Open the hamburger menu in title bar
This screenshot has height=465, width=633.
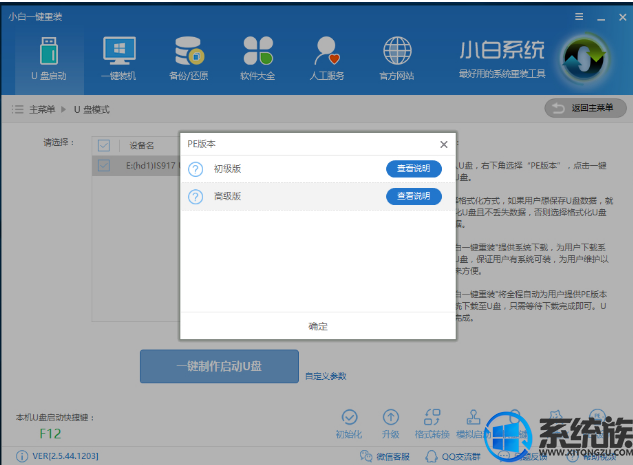click(x=579, y=17)
